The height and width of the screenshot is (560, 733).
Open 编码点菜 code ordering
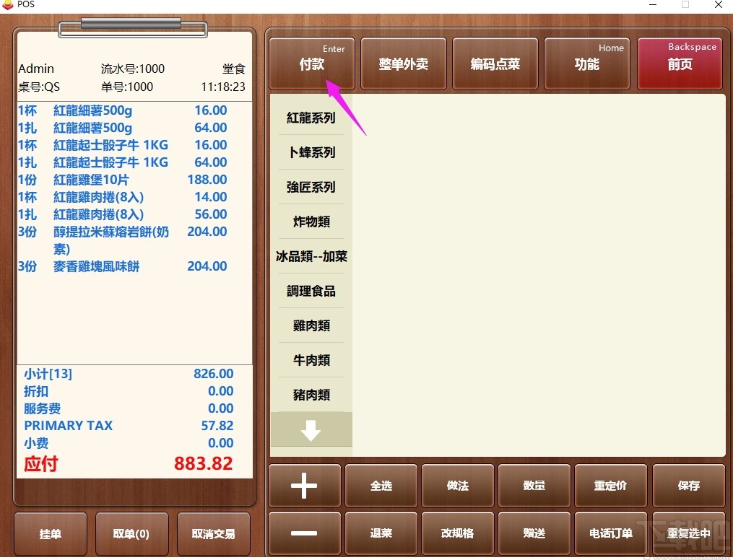[x=495, y=64]
